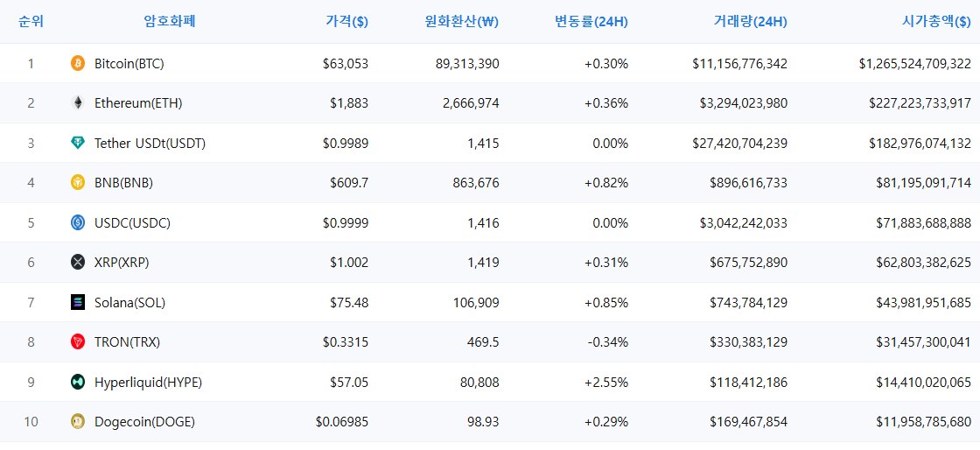Open the Dogecoin(DOGE) name link
980x450 pixels.
(144, 422)
